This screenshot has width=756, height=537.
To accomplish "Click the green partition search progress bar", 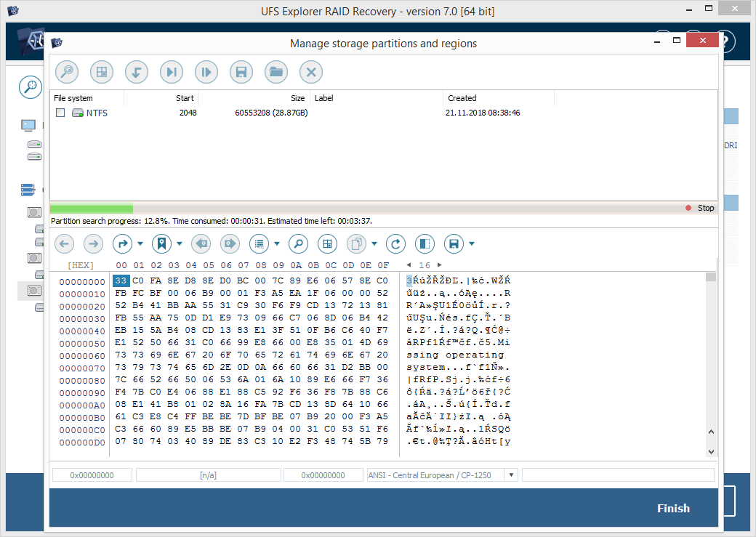I will click(92, 209).
